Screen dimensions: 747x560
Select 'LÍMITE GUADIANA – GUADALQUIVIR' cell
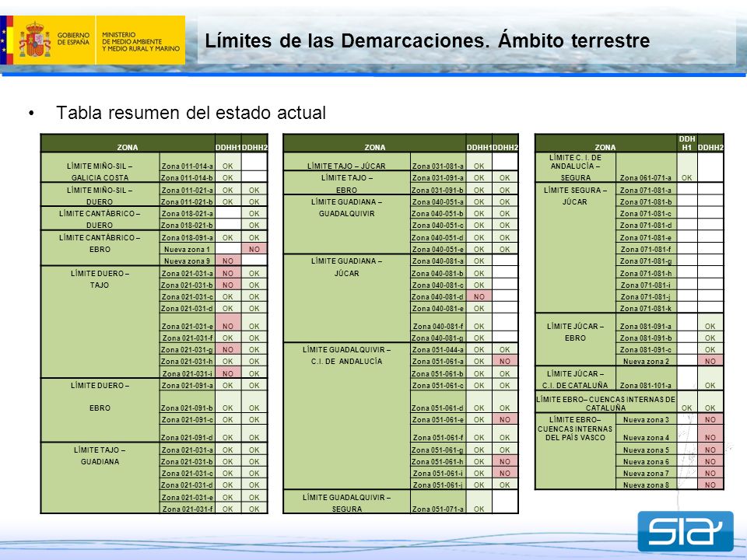pos(347,224)
